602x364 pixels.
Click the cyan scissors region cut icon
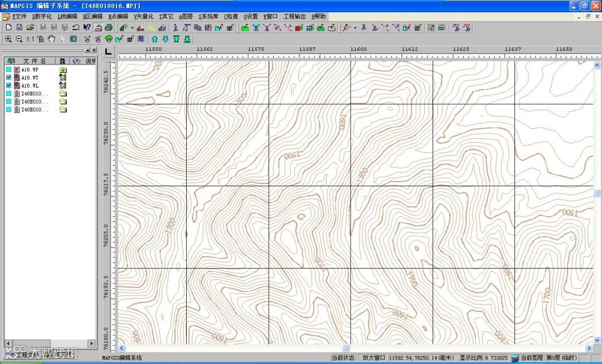tap(256, 28)
